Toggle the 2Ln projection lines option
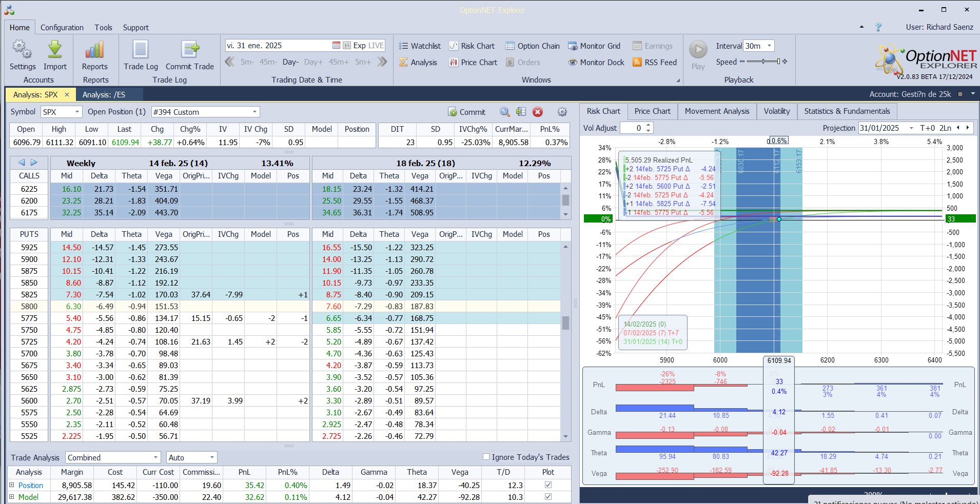Viewport: 980px width, 504px height. [x=945, y=128]
